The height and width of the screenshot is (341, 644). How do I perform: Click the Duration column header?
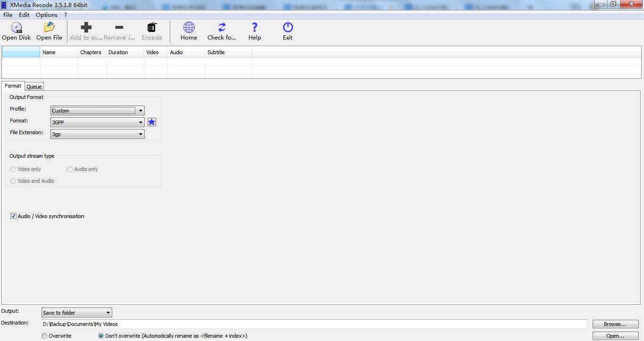[x=125, y=52]
